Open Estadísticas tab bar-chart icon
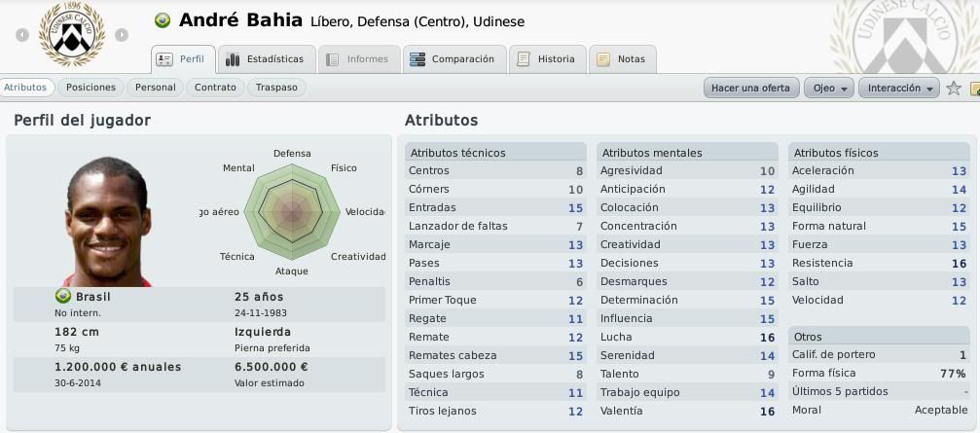980x433 pixels. click(x=233, y=59)
